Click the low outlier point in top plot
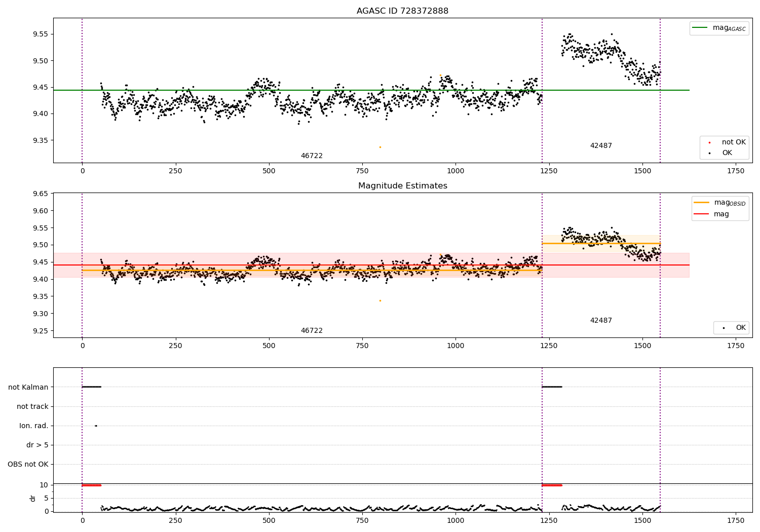 380,147
